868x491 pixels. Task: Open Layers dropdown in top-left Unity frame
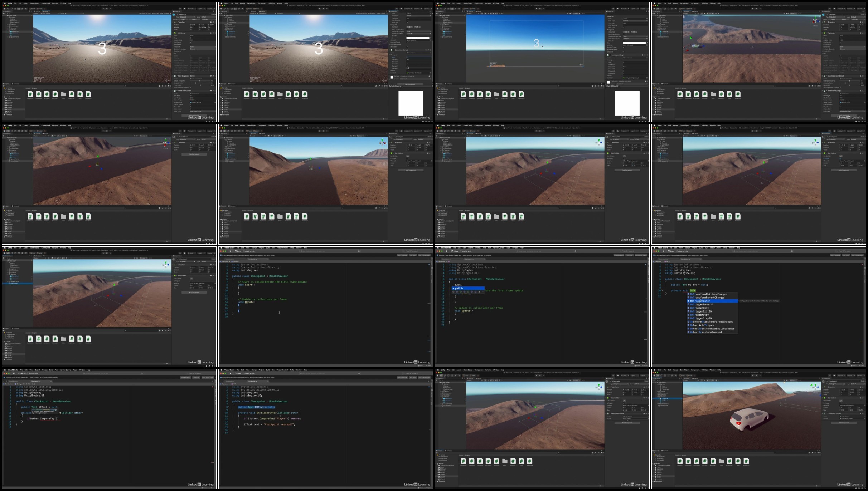coord(202,9)
